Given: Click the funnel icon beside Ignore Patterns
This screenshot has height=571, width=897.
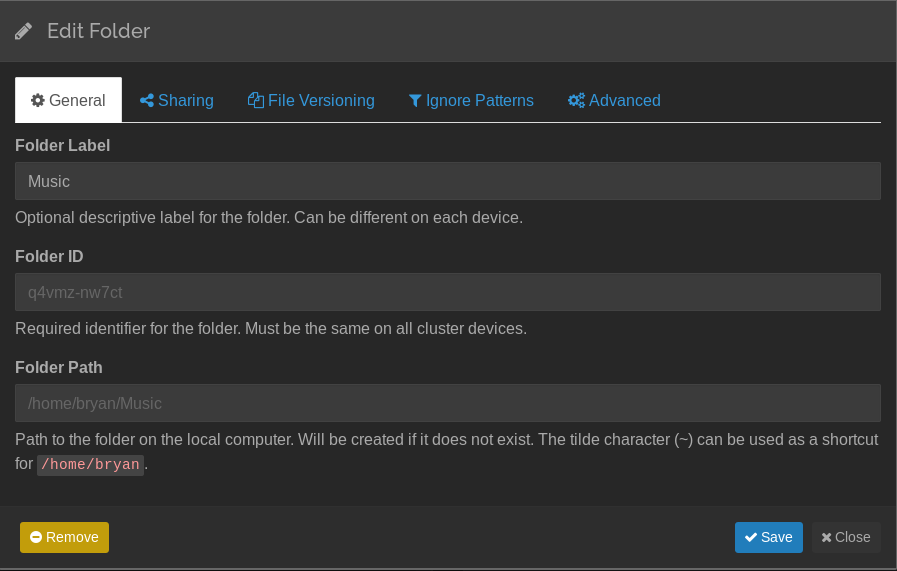Looking at the screenshot, I should pyautogui.click(x=415, y=100).
